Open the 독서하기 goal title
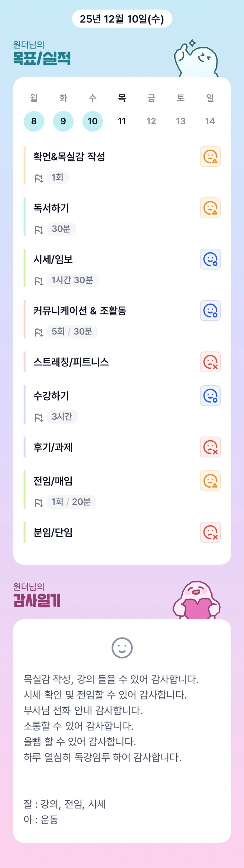Screen dimensions: 244x868 51,208
